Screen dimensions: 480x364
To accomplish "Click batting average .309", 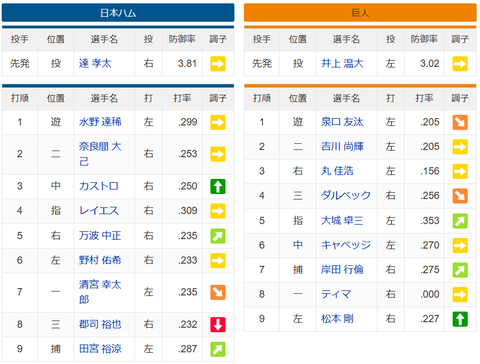I will (188, 211).
